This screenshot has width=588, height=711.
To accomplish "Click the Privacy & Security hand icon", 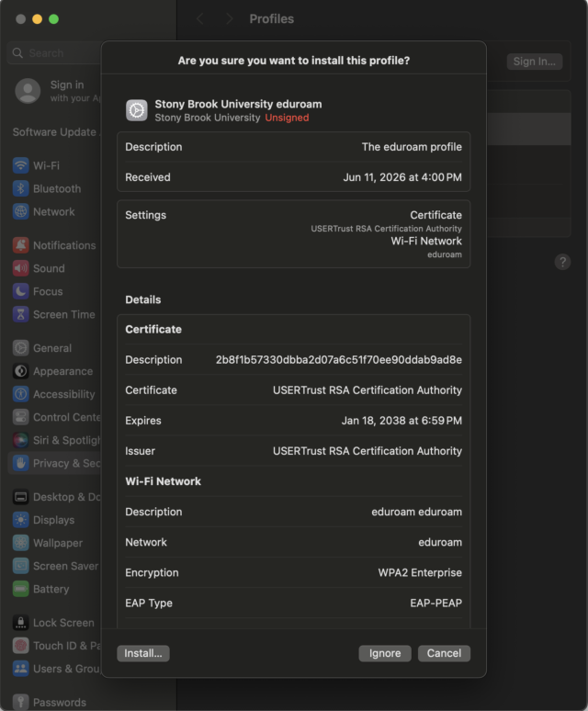I will pos(20,463).
